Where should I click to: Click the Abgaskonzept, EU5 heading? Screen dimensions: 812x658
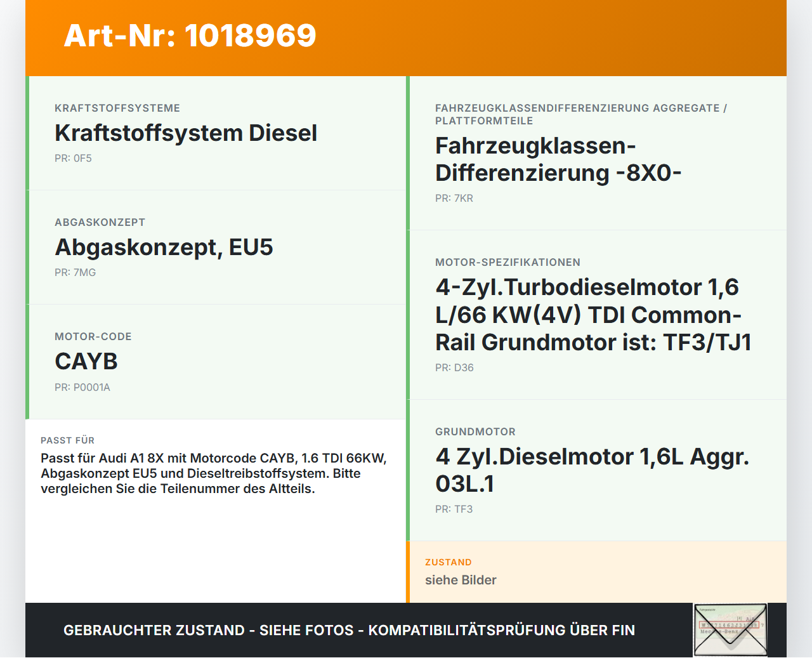tap(164, 247)
